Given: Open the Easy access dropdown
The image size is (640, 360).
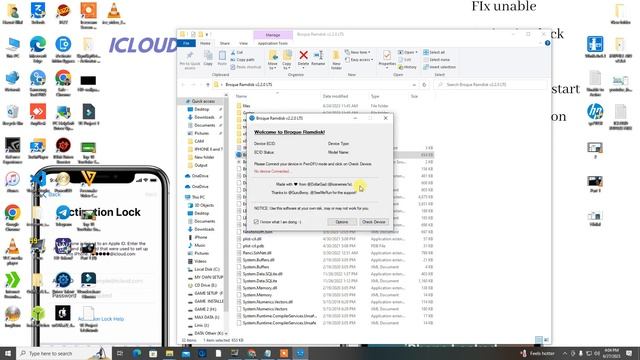Looking at the screenshot, I should [x=359, y=60].
